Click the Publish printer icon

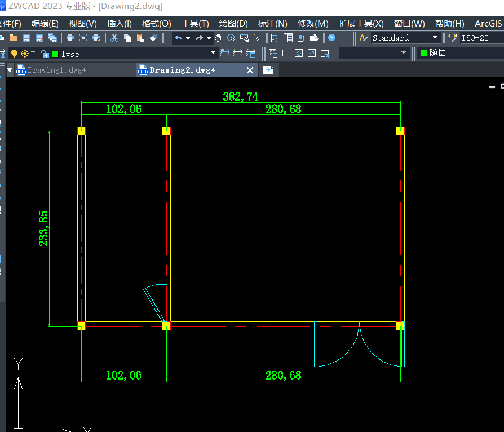coord(96,38)
